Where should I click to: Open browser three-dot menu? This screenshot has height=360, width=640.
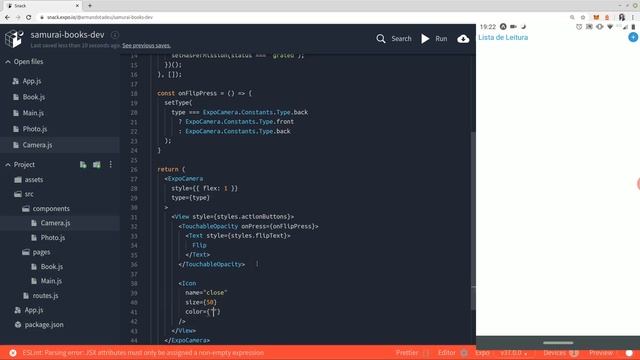[633, 18]
